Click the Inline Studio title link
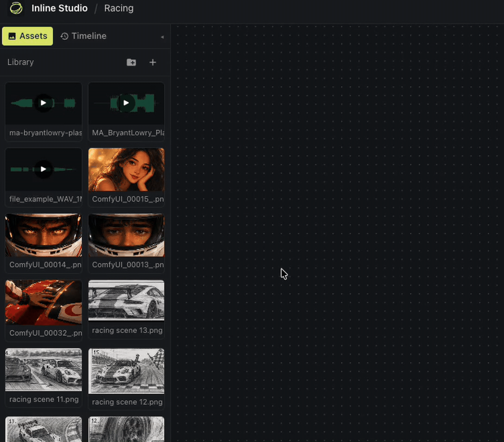 pos(59,8)
